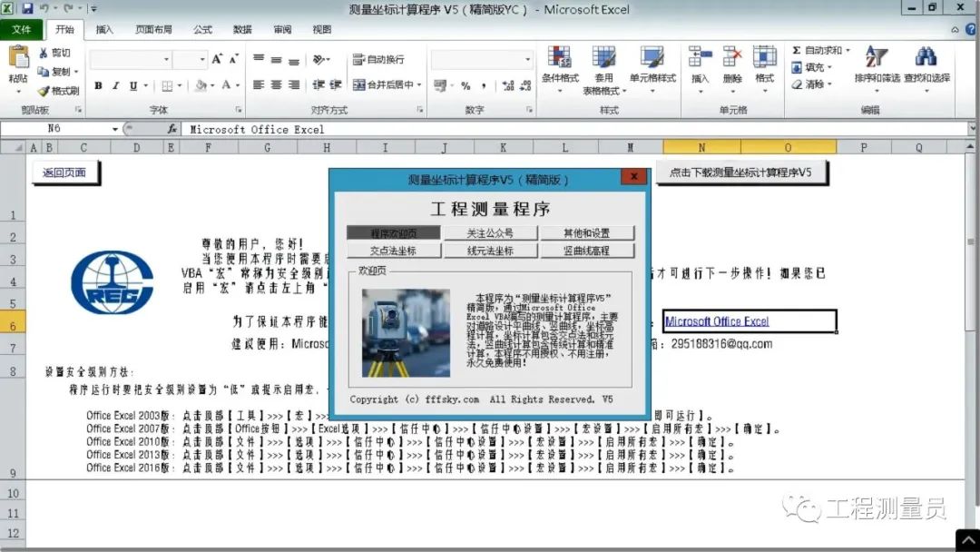Open the font name dropdown

pos(167,59)
